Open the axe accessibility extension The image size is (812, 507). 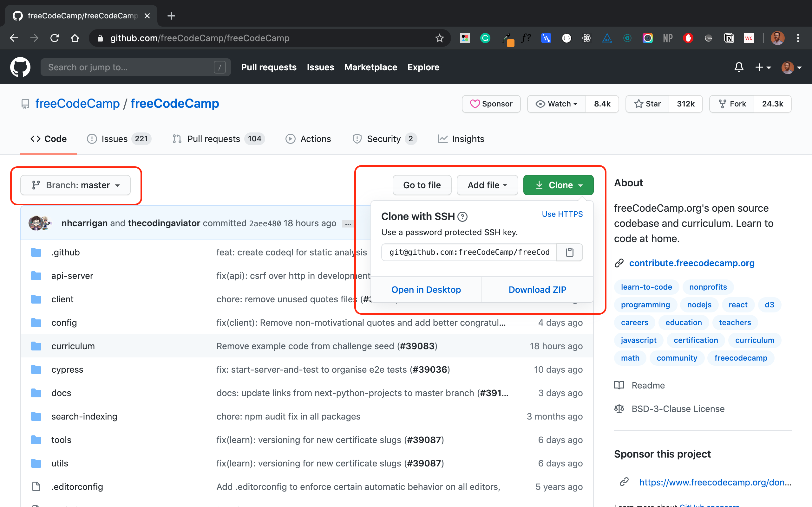607,38
